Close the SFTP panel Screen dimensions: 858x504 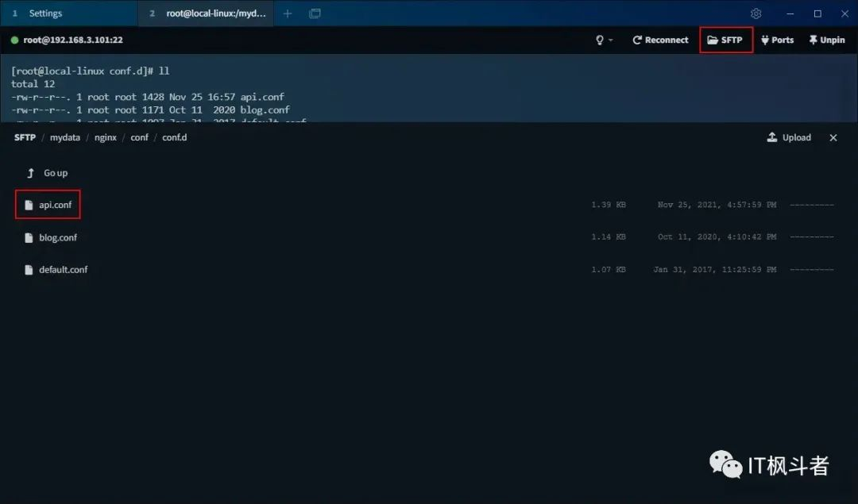(833, 138)
